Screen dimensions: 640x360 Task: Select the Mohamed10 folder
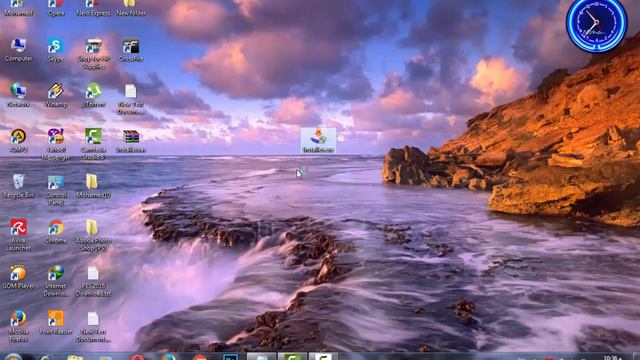click(x=93, y=187)
